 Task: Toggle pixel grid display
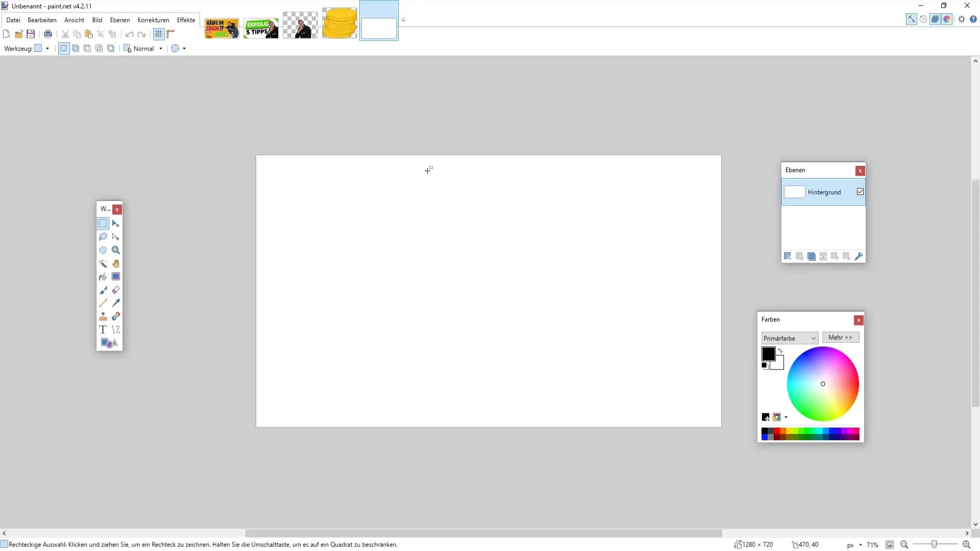click(x=159, y=34)
